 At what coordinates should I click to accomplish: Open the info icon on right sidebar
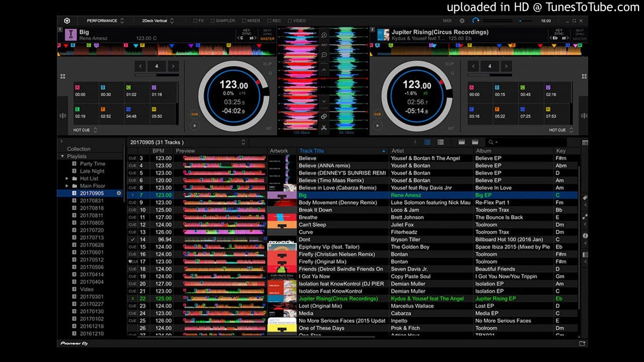[x=585, y=235]
